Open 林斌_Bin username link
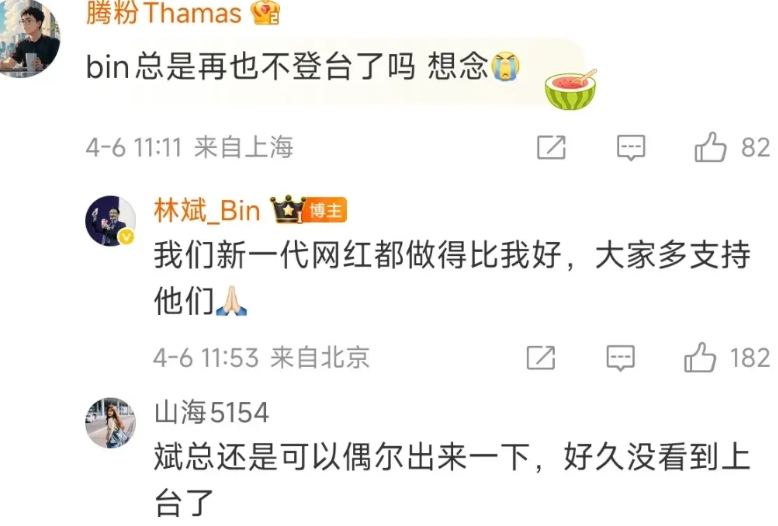This screenshot has height=526, width=778. (207, 210)
